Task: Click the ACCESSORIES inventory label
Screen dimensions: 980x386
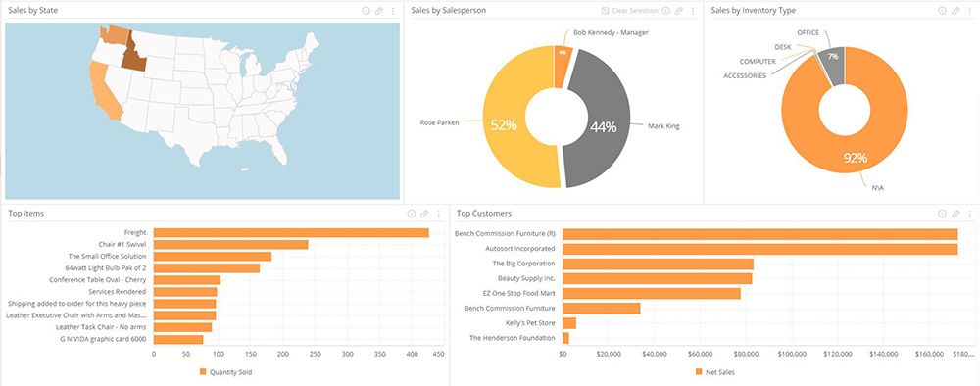Action: point(745,75)
